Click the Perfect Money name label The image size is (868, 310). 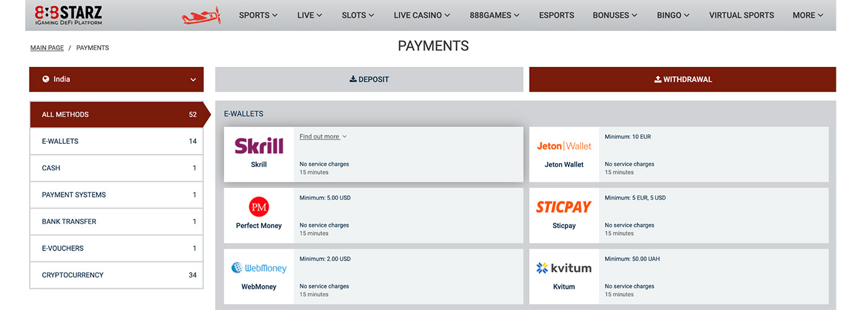tap(259, 226)
